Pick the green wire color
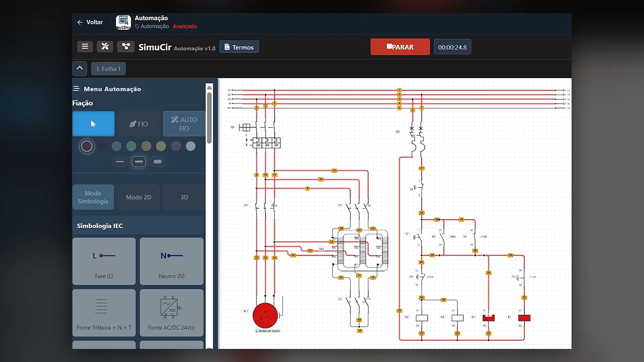 click(131, 146)
